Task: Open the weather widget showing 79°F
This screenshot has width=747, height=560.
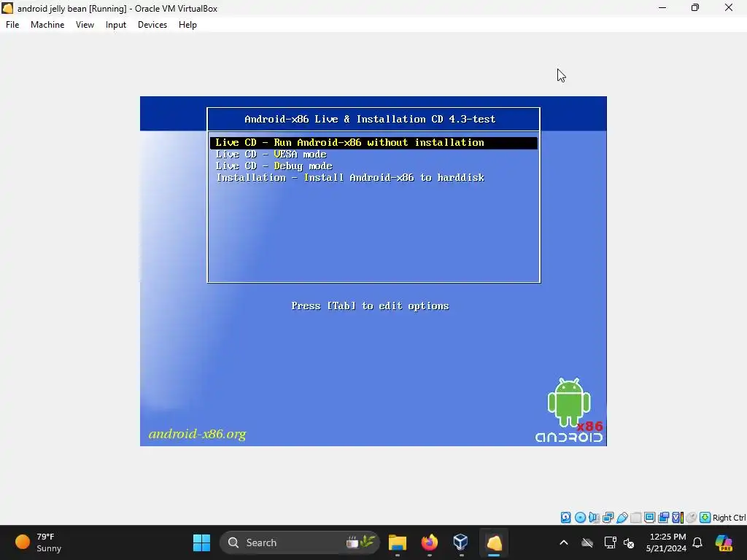Action: 39,542
